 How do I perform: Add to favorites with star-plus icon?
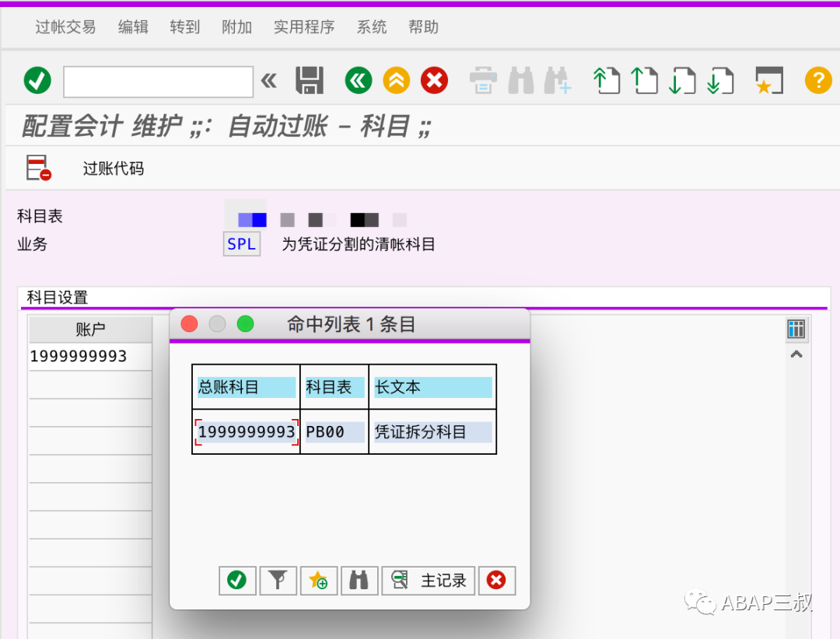pyautogui.click(x=319, y=580)
